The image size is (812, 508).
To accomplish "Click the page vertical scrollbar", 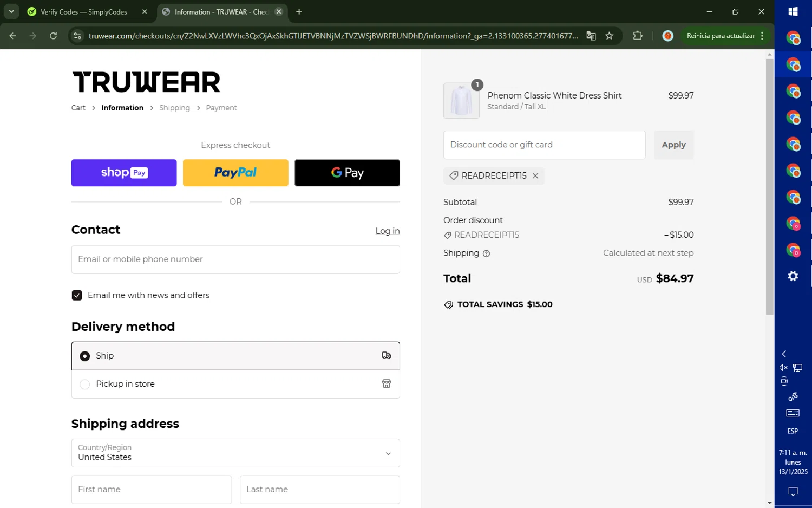I will click(769, 187).
